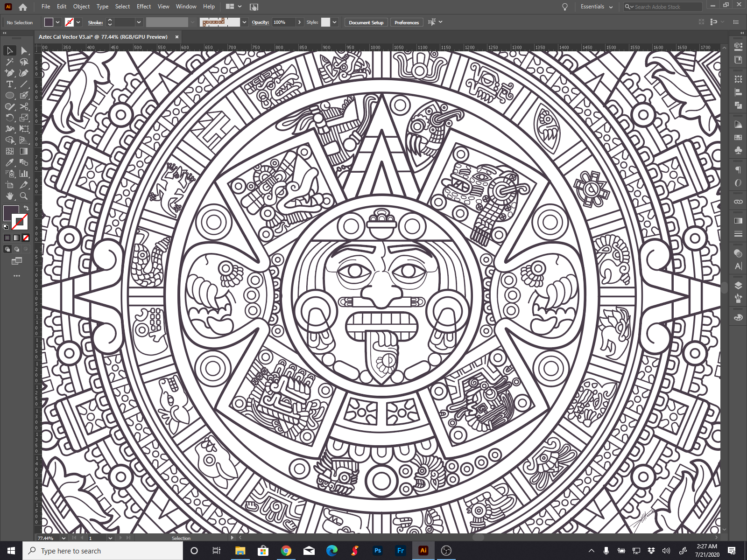Select the Zoom tool

pos(24,196)
